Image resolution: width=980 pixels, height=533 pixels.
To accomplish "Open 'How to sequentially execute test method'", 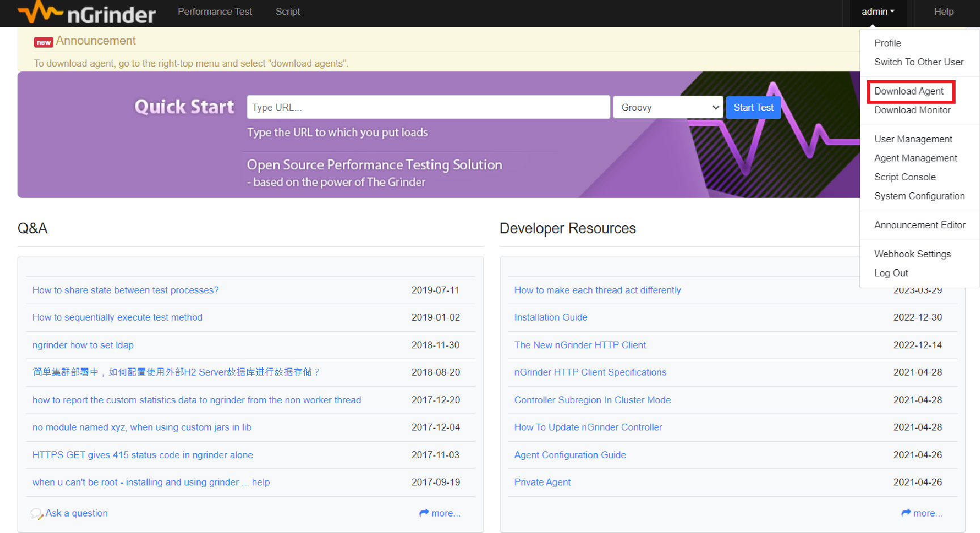I will coord(117,317).
